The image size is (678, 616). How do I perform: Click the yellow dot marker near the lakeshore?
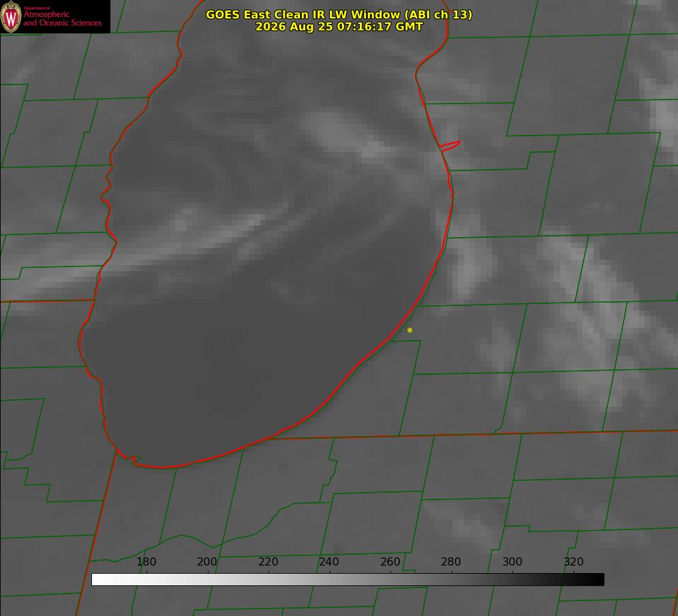pyautogui.click(x=410, y=330)
